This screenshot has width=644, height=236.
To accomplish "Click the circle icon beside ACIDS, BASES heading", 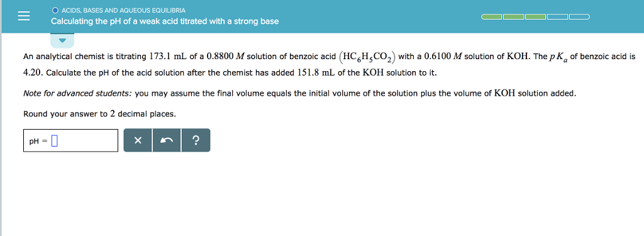I will (55, 10).
